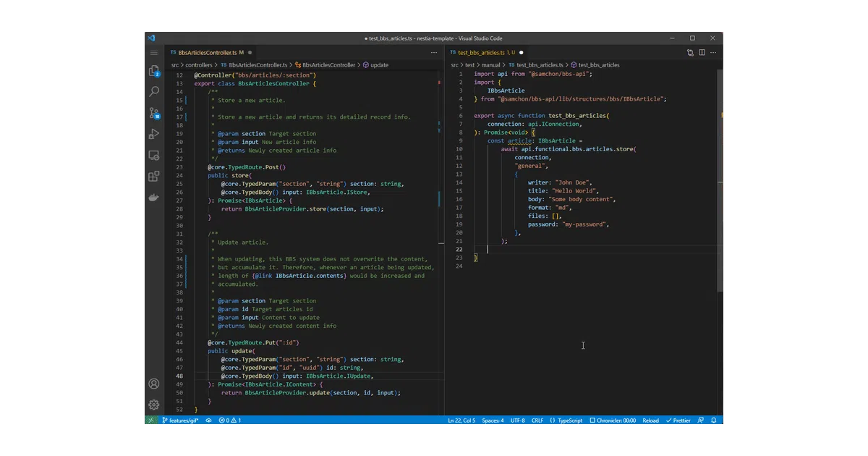
Task: Open the Run and Debug view
Action: coord(153,134)
